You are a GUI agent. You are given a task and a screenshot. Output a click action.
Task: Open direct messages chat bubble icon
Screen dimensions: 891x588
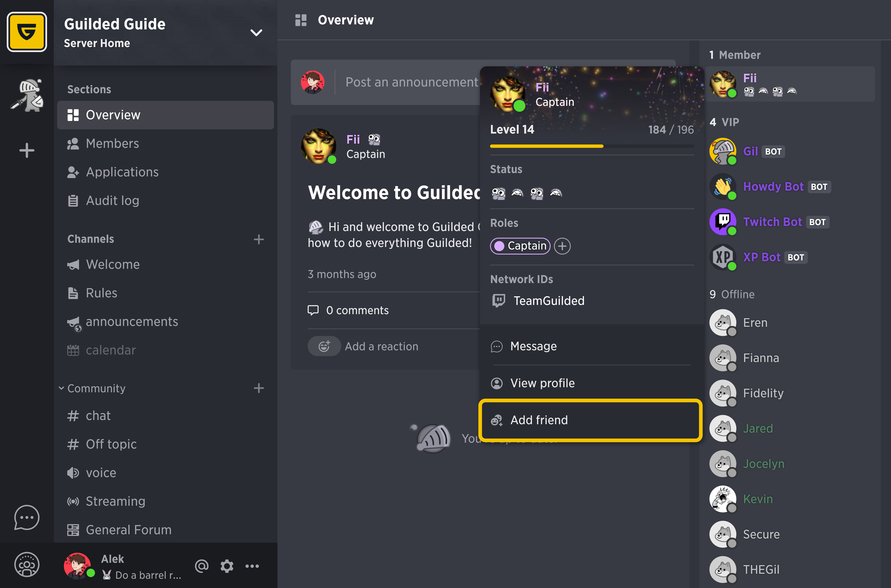click(x=27, y=517)
